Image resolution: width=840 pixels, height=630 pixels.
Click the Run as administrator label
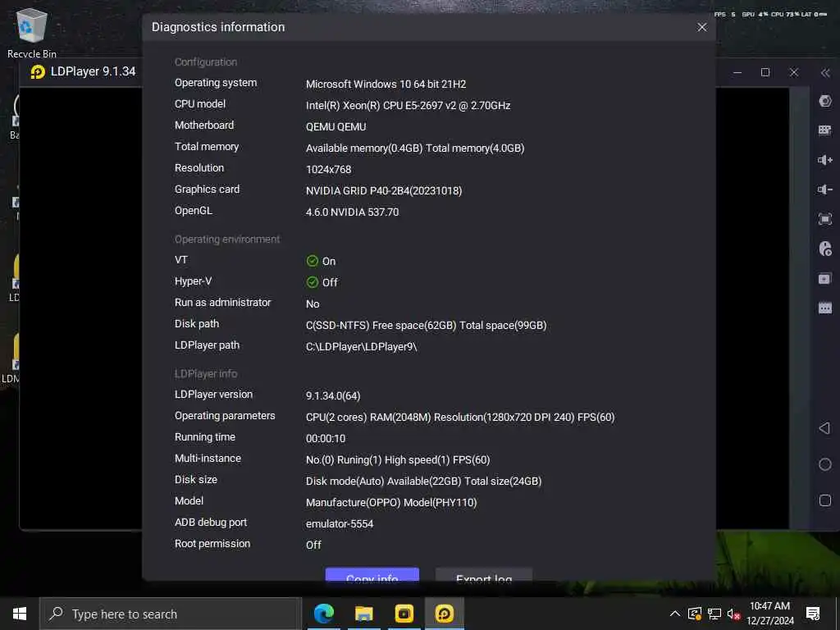click(222, 303)
